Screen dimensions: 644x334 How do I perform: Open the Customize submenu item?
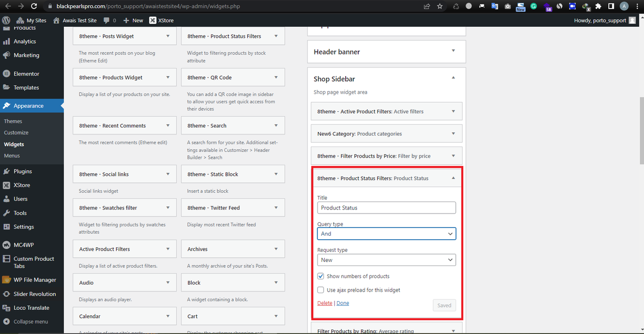coord(16,132)
